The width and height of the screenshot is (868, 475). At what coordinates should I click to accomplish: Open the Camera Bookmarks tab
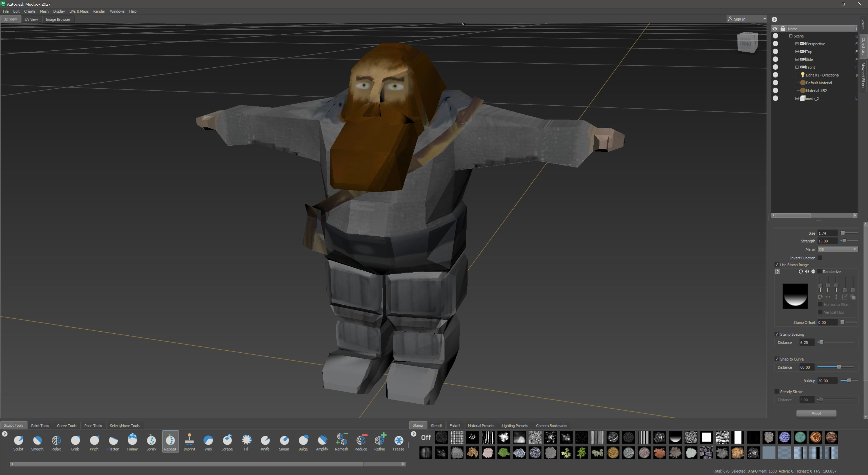pyautogui.click(x=551, y=425)
